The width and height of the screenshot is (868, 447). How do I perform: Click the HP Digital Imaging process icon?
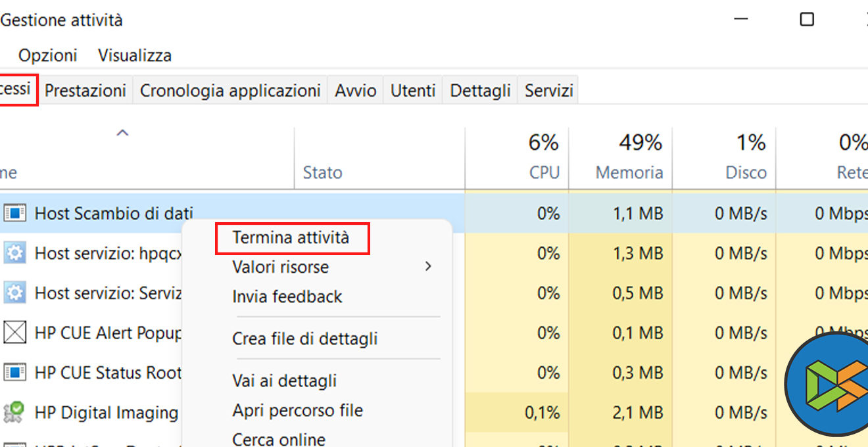14,412
